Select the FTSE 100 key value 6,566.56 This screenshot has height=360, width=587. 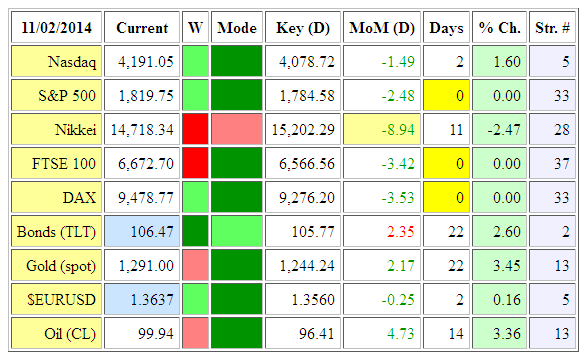[303, 164]
